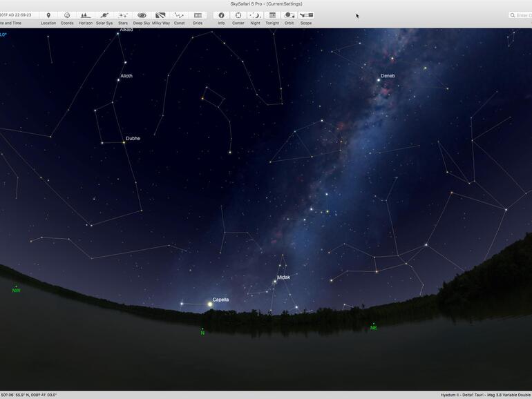Select the star Dubhe
This screenshot has width=532, height=399.
pyautogui.click(x=124, y=143)
